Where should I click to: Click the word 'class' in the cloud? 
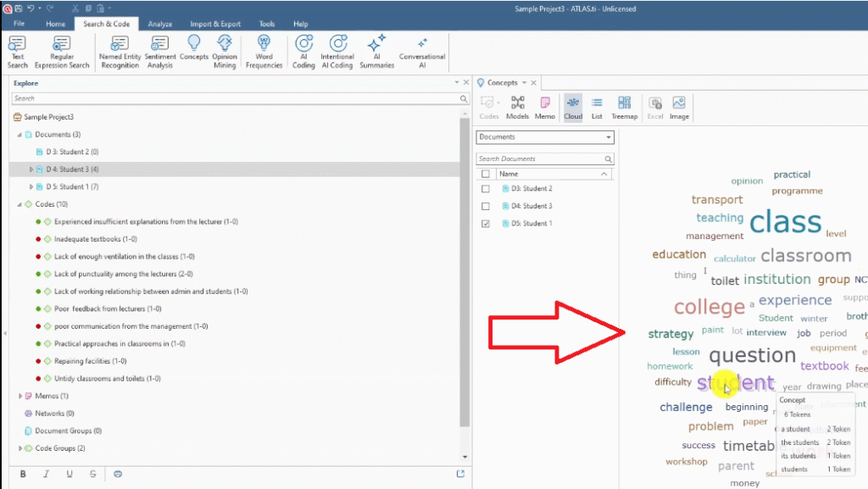[x=785, y=222]
